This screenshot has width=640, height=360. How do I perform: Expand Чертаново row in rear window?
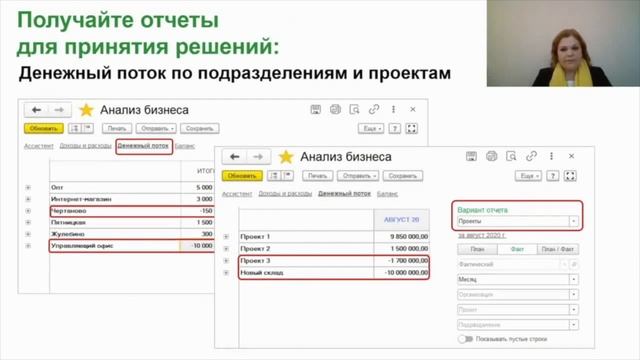click(28, 211)
